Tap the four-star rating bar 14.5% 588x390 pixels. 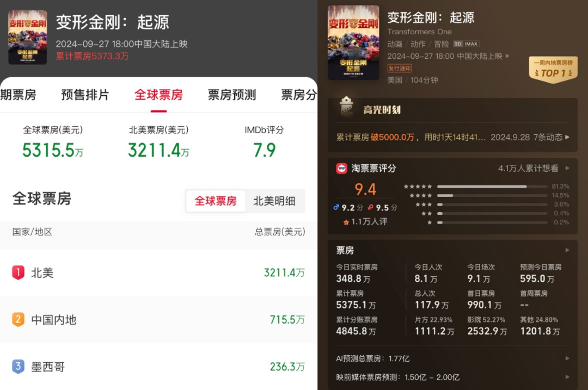(492, 195)
